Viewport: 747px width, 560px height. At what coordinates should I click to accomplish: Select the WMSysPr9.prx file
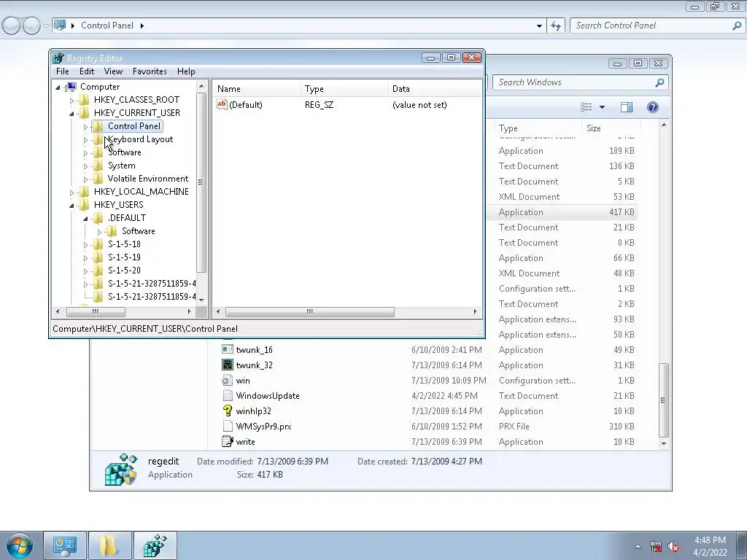263,426
